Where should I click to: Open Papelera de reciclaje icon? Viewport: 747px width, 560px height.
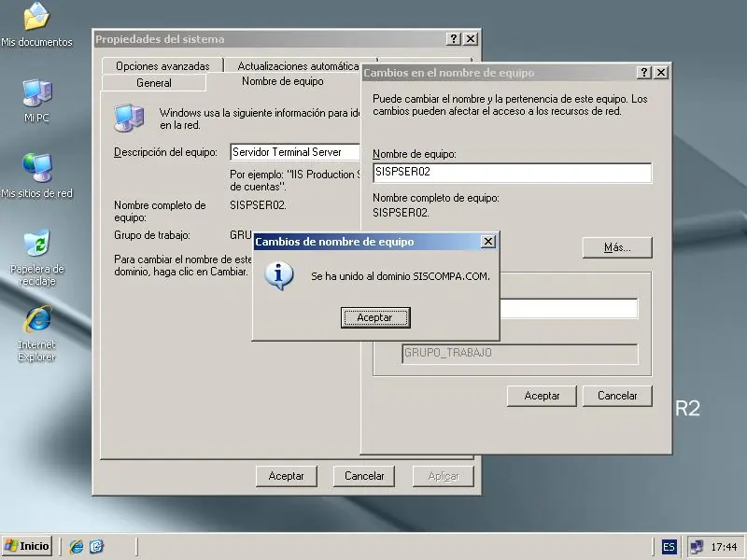click(x=36, y=258)
